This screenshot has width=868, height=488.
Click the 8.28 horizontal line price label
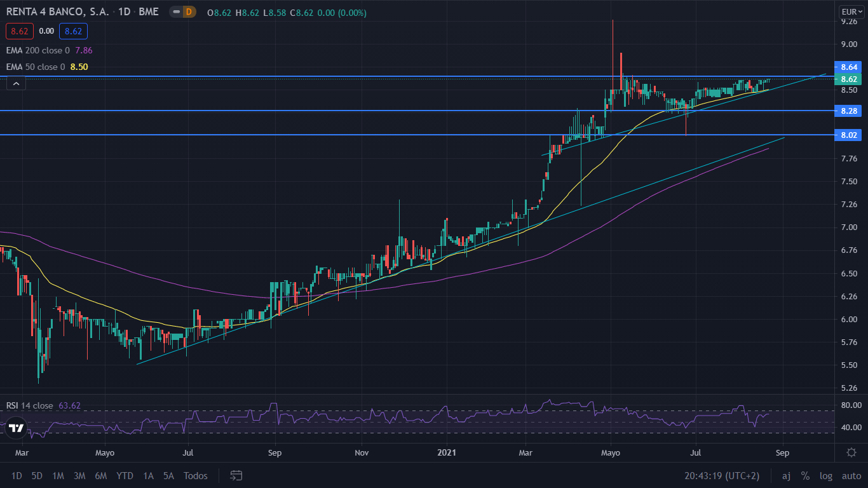point(849,111)
